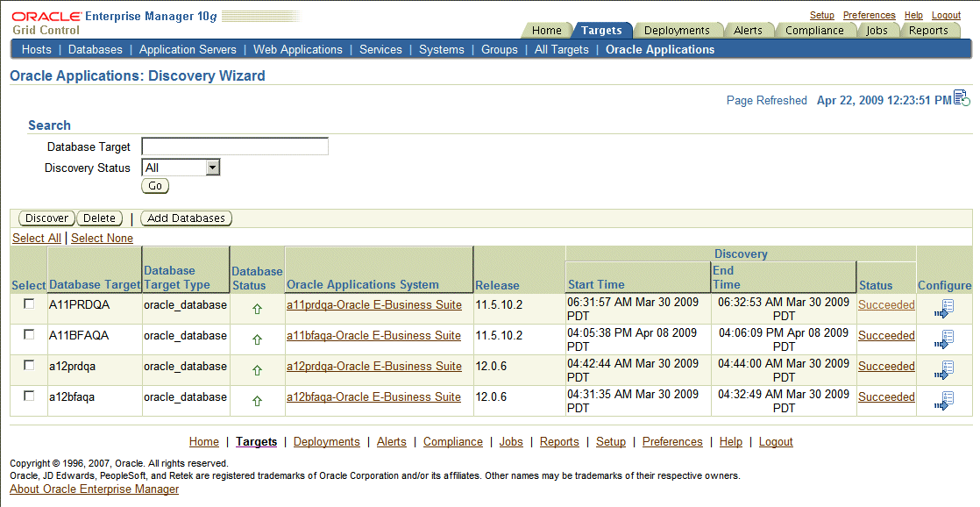Select the A11PRDQA row checkbox
Screen dimensions: 980x507
coord(29,303)
